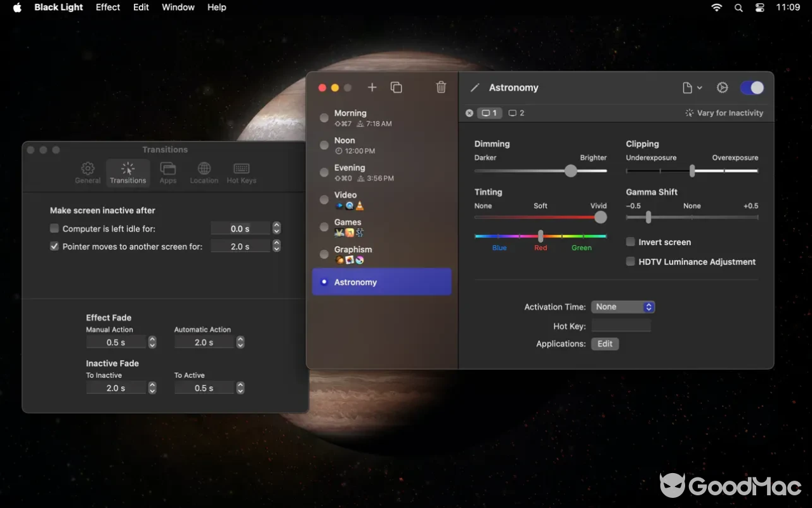Uncheck 'Pointer moves to another screen for'
812x508 pixels.
(x=55, y=246)
